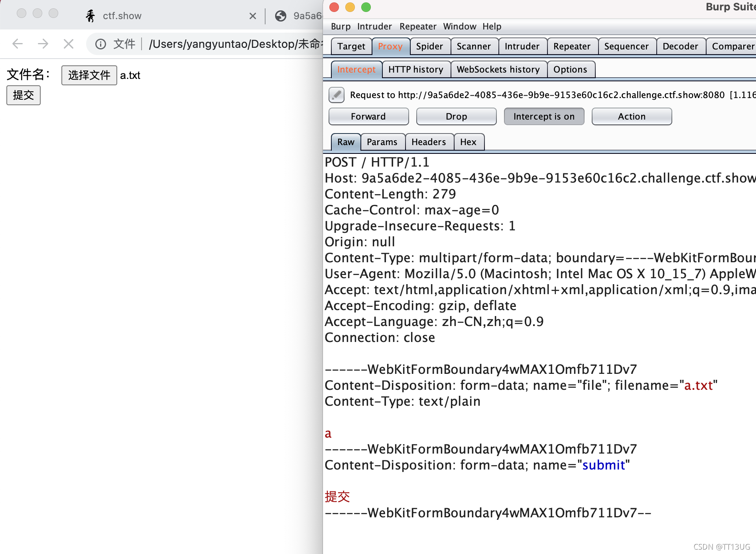Image resolution: width=756 pixels, height=554 pixels.
Task: Open the Intruder menu in menu bar
Action: point(374,26)
